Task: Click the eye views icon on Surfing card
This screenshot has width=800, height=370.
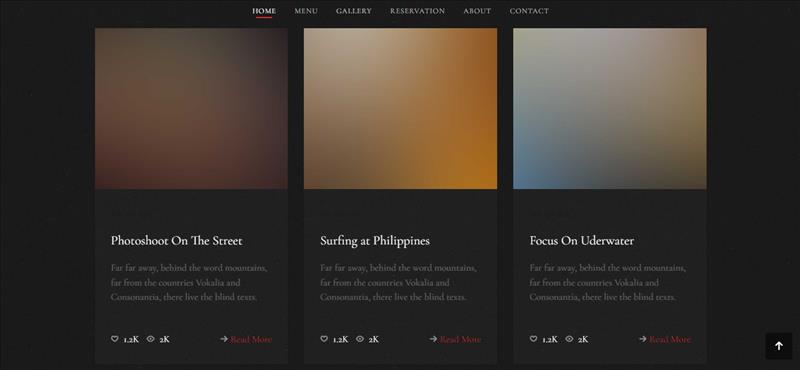Action: [360, 339]
